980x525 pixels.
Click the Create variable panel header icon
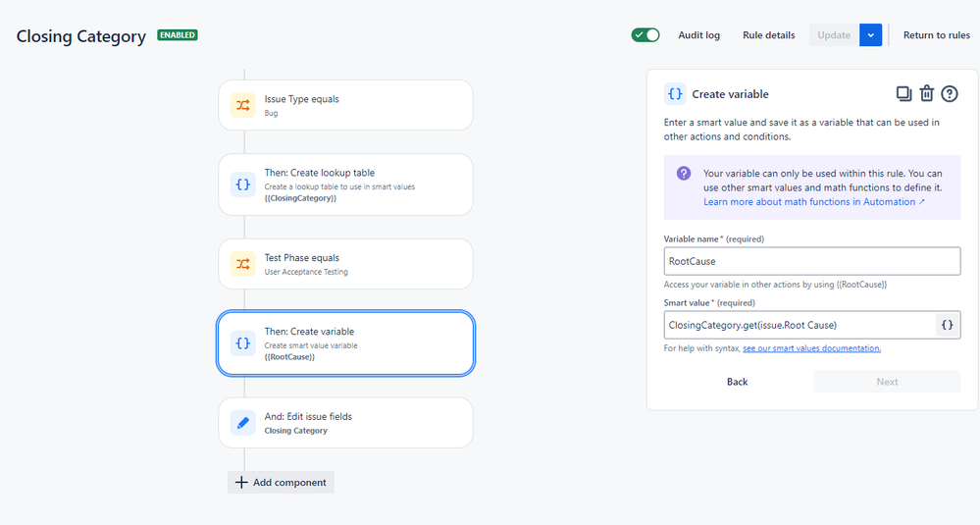675,94
